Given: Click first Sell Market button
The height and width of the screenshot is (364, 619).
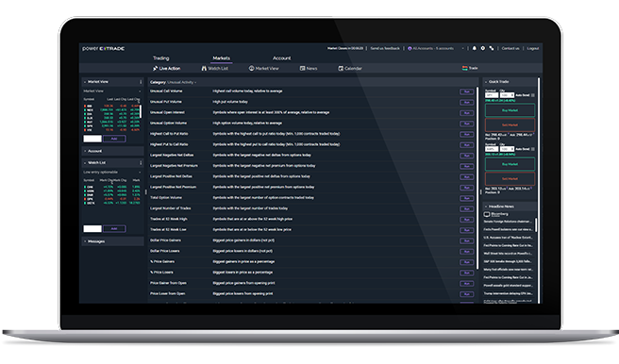Looking at the screenshot, I should click(x=510, y=125).
